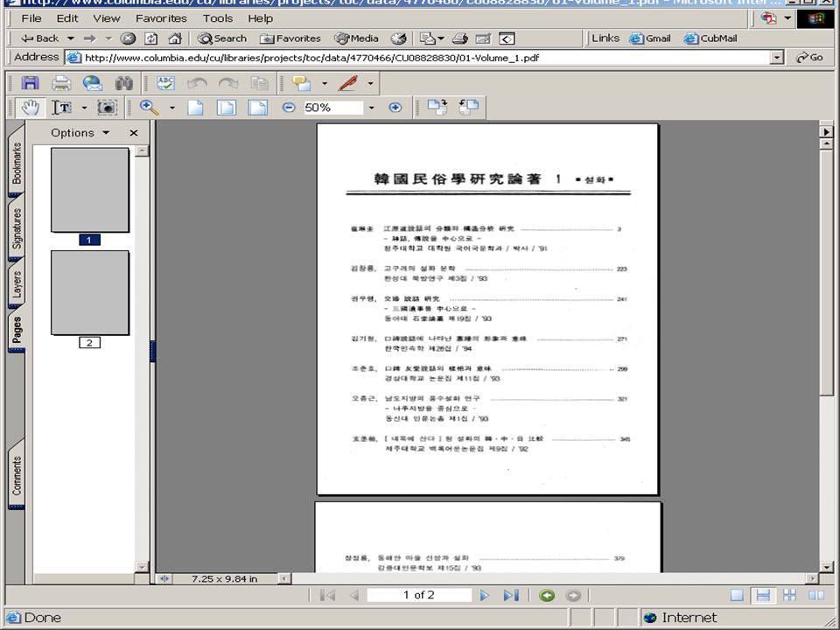The height and width of the screenshot is (630, 840).
Task: Open the View menu
Action: [107, 18]
